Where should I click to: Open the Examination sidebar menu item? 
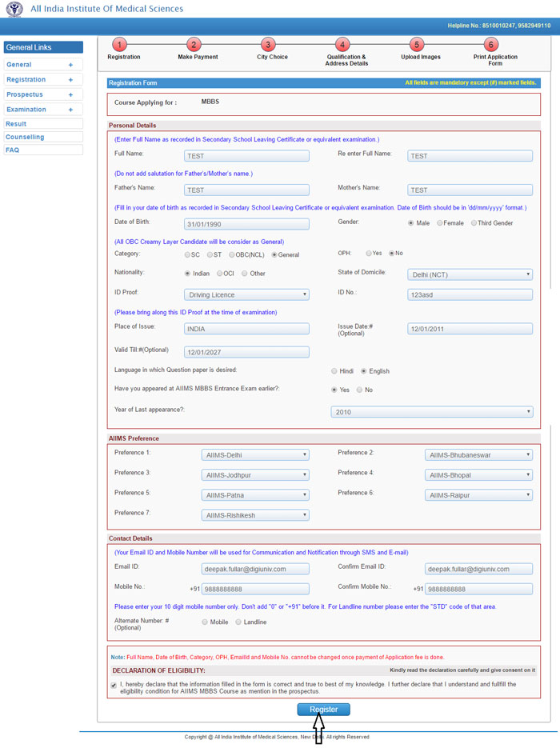coord(43,110)
